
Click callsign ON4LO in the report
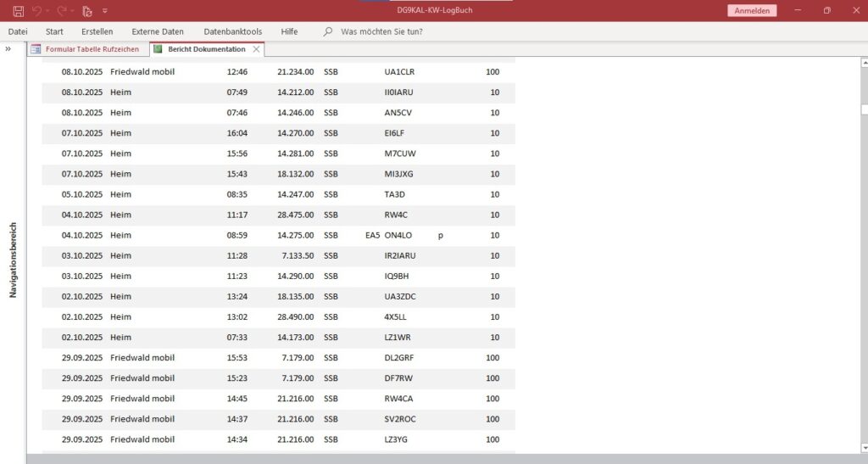(x=398, y=236)
